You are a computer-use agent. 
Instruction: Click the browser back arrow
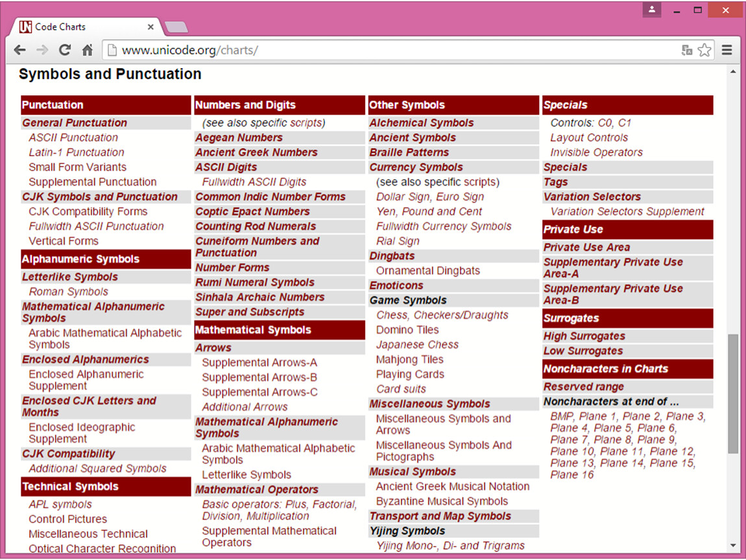coord(20,50)
